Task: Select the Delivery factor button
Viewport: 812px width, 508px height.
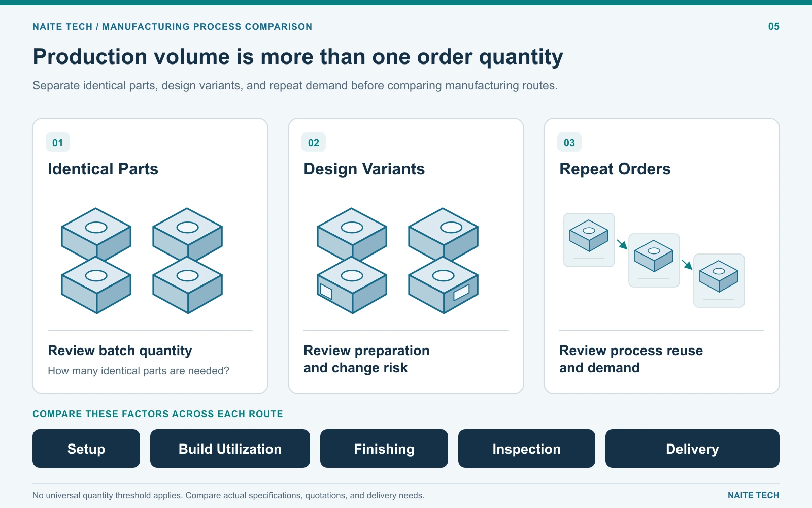Action: tap(692, 449)
